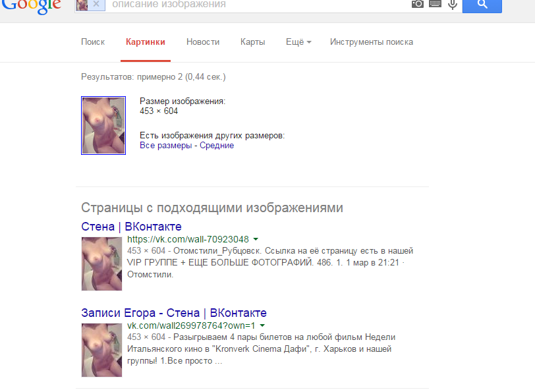Switch to the Поиск tab

[x=93, y=42]
